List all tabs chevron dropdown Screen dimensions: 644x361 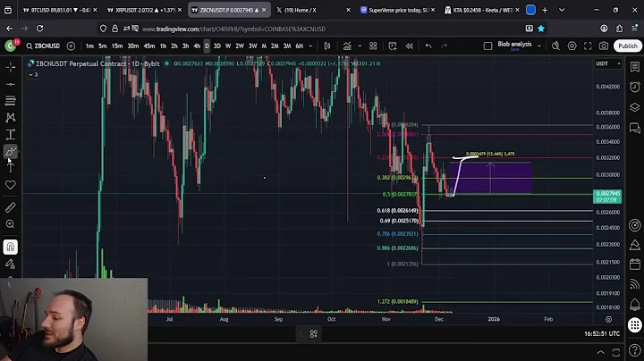[562, 10]
